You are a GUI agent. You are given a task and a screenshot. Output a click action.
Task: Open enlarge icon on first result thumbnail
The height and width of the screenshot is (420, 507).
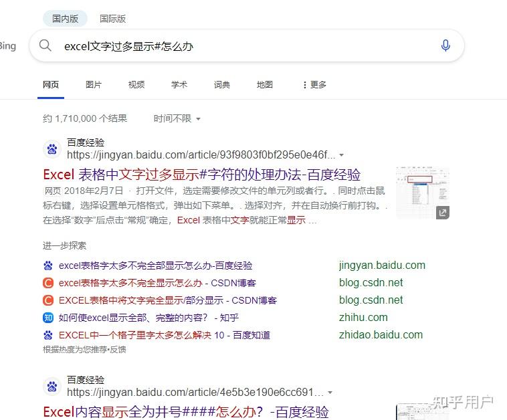coord(443,213)
